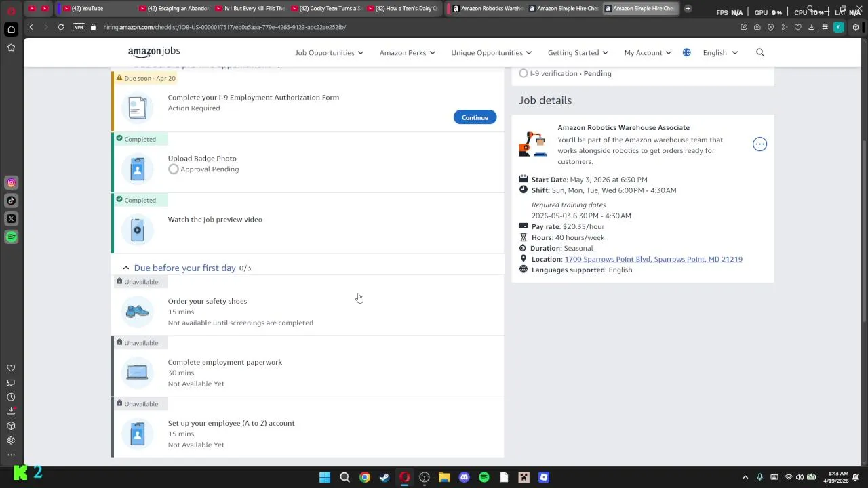Open Roblox from the taskbar
The height and width of the screenshot is (488, 868).
click(x=543, y=477)
